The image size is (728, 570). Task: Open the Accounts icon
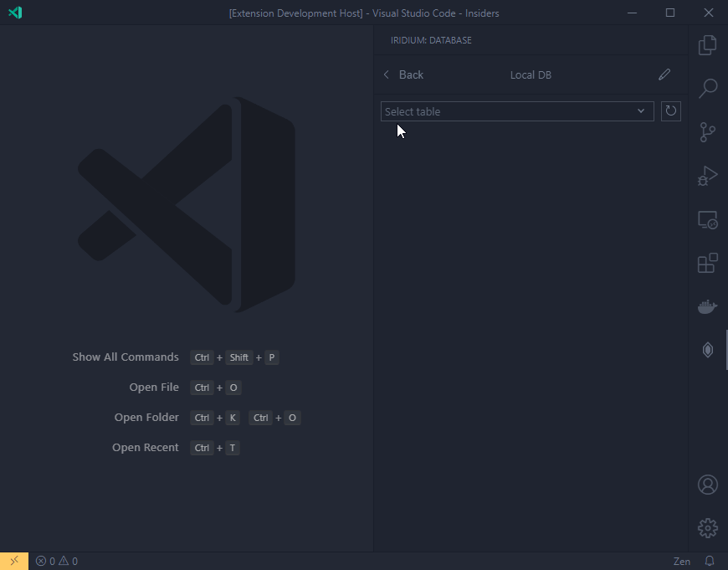708,485
